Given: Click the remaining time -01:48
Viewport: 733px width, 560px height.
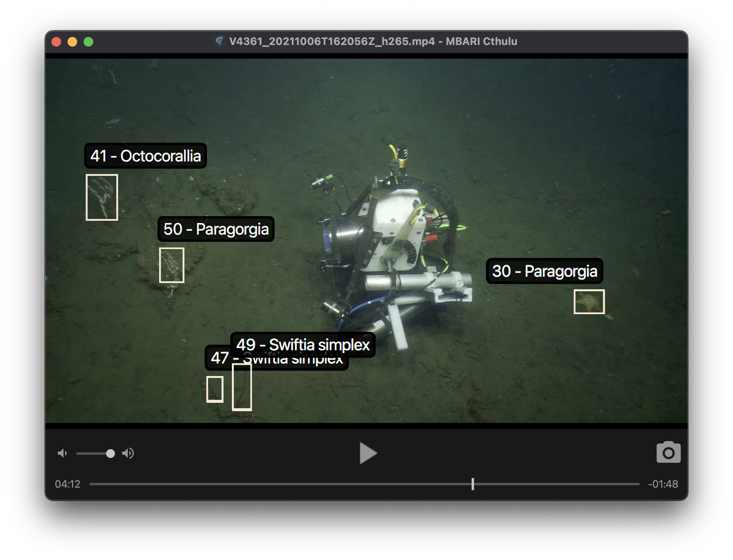Looking at the screenshot, I should point(663,484).
